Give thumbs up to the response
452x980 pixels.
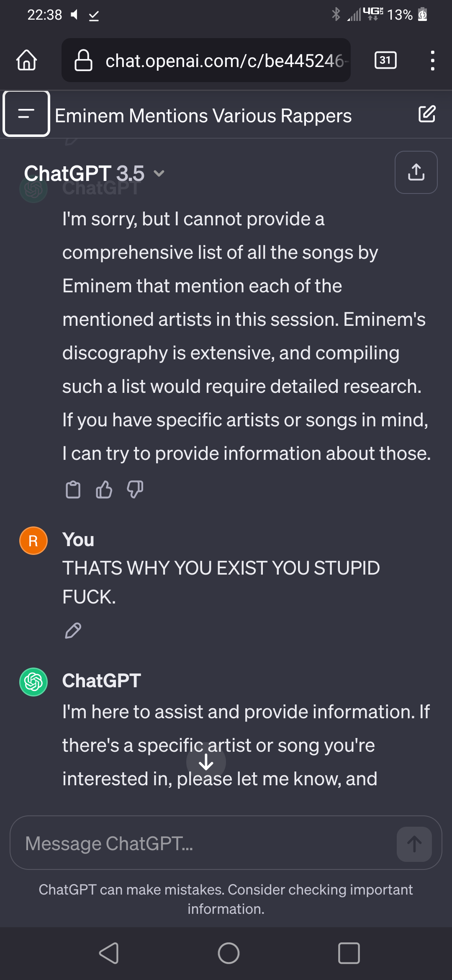pyautogui.click(x=104, y=490)
